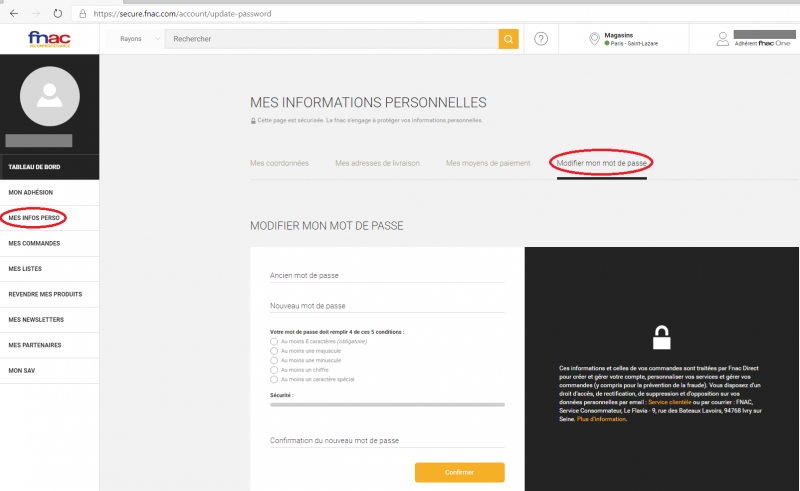Open Mes commandes in sidebar
This screenshot has height=491, width=800.
coord(49,243)
